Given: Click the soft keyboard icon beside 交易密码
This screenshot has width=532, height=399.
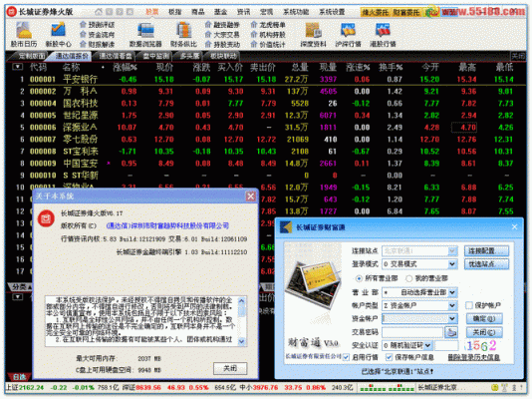Looking at the screenshot, I should 451,332.
